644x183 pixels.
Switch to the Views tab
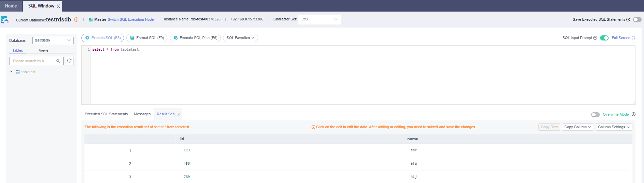(44, 51)
